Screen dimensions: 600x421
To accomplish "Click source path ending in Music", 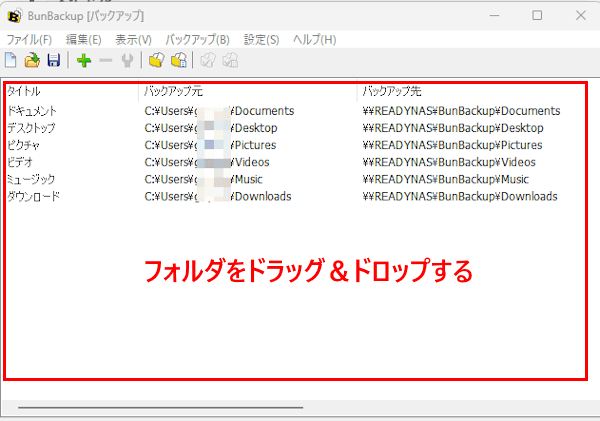I will pyautogui.click(x=204, y=179).
